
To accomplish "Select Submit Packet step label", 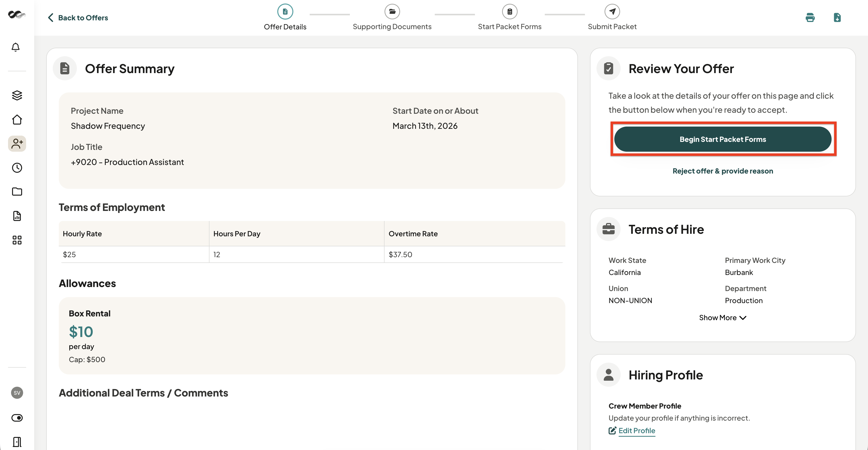I will [x=612, y=27].
